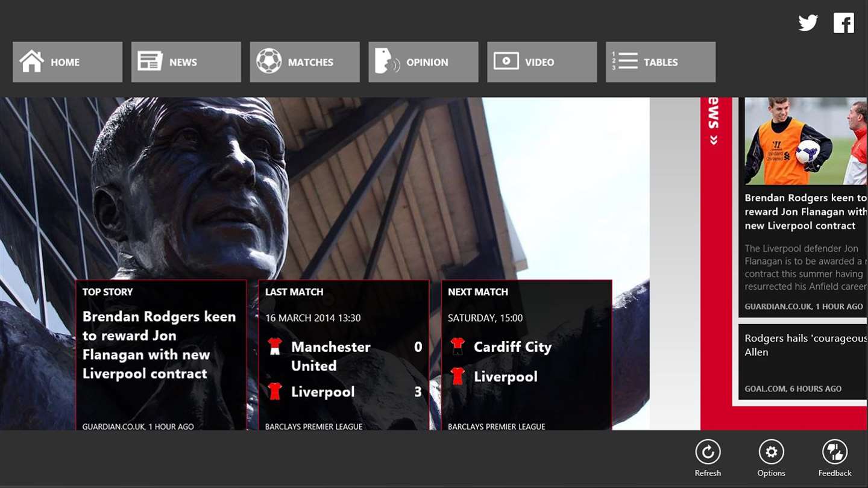Click Manchester United team name

(331, 356)
